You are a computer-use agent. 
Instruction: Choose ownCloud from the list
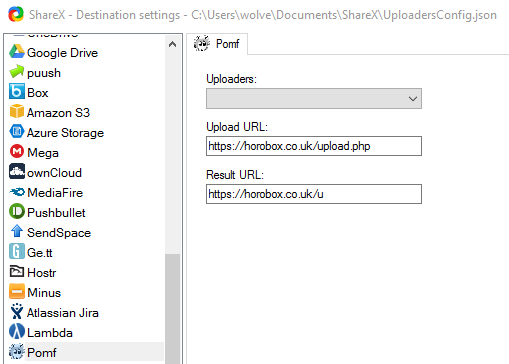tap(54, 173)
